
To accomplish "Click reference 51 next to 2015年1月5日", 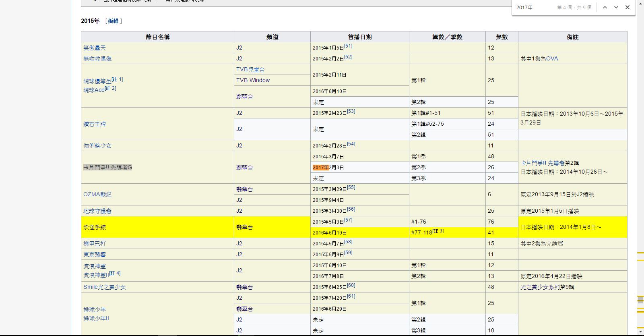I will click(348, 46).
